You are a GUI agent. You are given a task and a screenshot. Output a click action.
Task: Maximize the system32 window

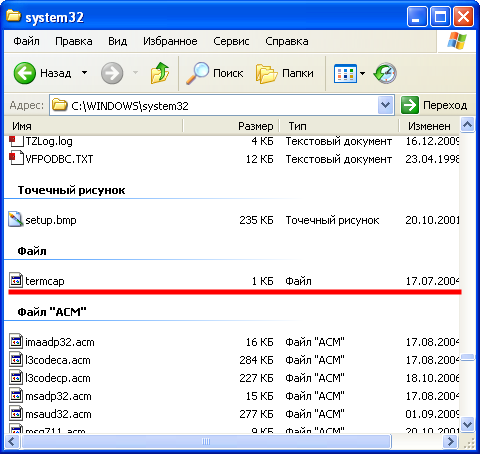(x=440, y=17)
